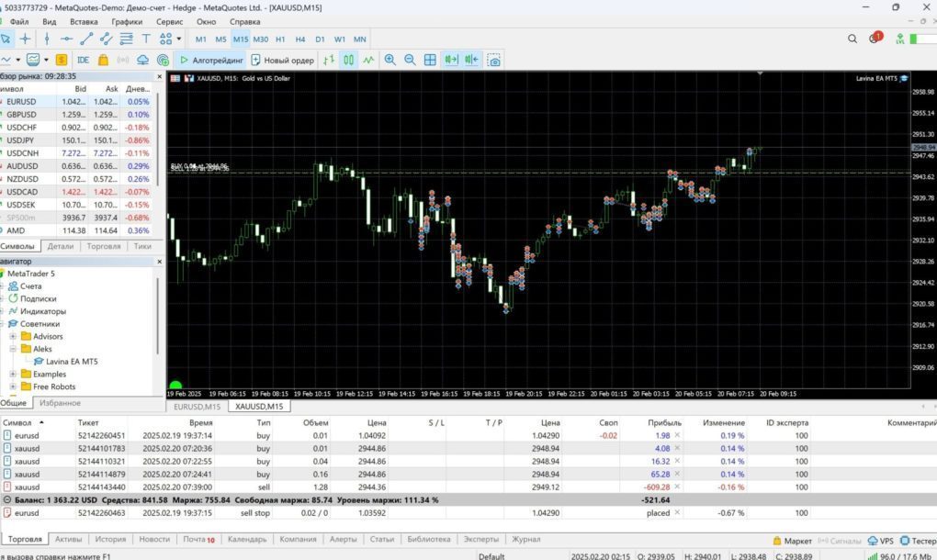Switch chart to bar chart mode

pyautogui.click(x=329, y=60)
